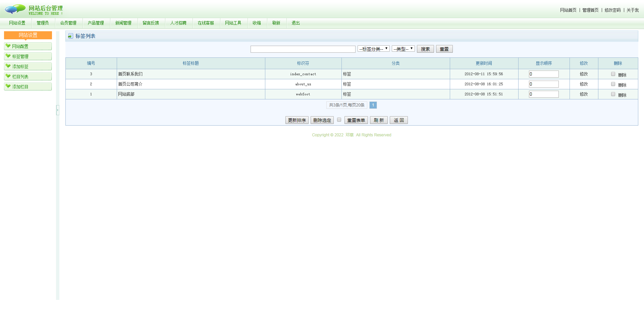This screenshot has width=644, height=315.
Task: Click the 标签标题 column header
Action: (191, 63)
